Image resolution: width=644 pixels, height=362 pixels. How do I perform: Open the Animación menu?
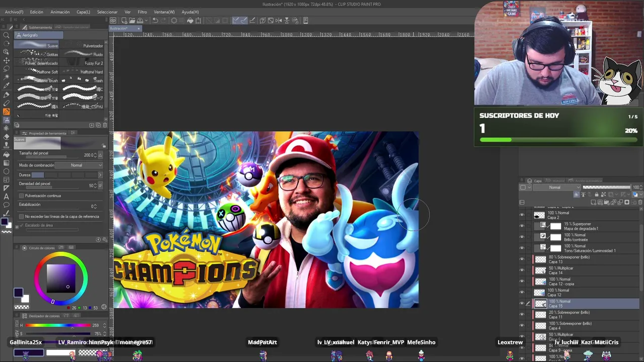tap(60, 12)
